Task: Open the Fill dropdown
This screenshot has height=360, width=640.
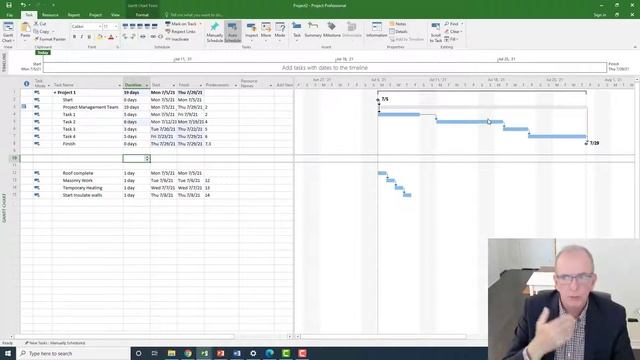Action: (451, 39)
